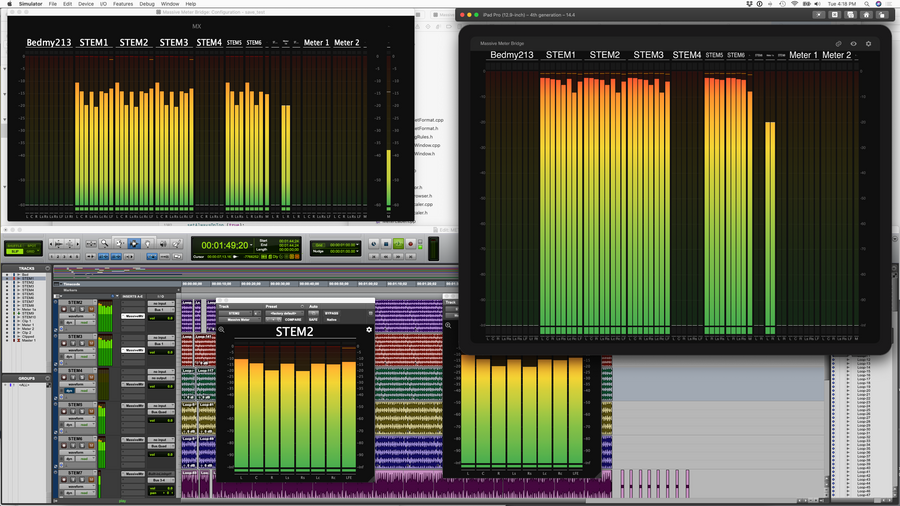Viewport: 900px width, 506px height.
Task: Click magnifier icon in STEM2 plugin window
Action: (222, 330)
